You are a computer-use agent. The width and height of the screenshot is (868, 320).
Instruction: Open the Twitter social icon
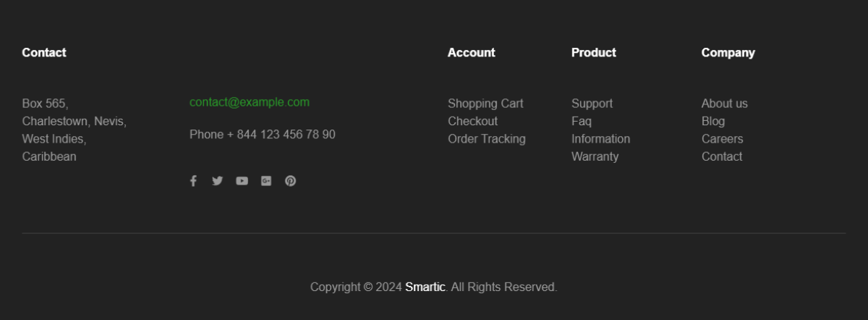coord(217,181)
